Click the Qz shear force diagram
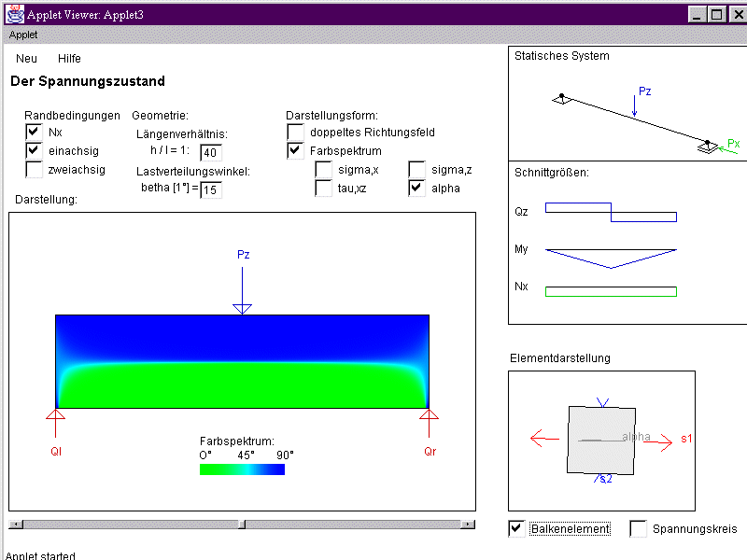 click(x=611, y=212)
